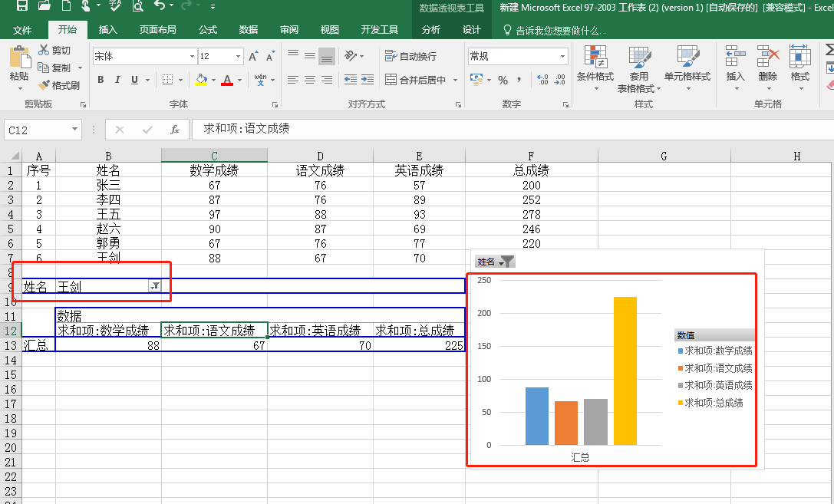Toggle Italic formatting
The width and height of the screenshot is (834, 504).
coord(117,80)
